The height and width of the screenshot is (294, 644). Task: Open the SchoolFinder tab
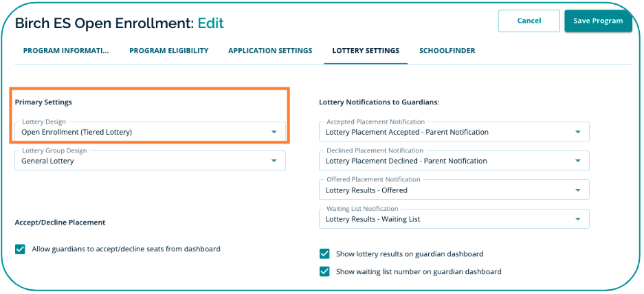pyautogui.click(x=447, y=51)
